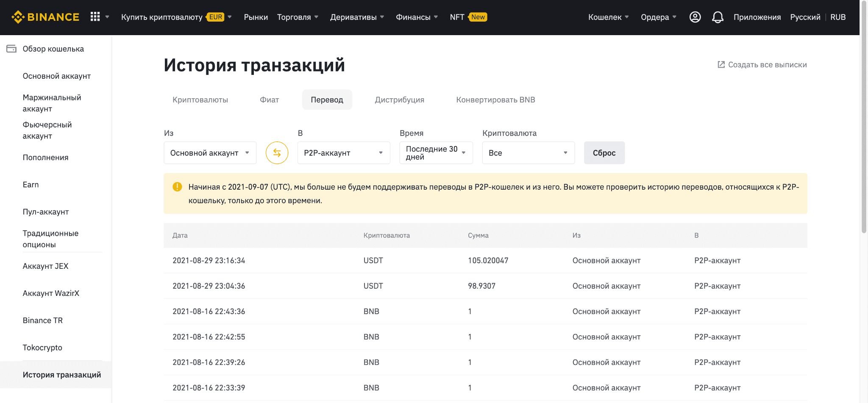Open the Рынки link in header
The width and height of the screenshot is (868, 403).
coord(256,17)
